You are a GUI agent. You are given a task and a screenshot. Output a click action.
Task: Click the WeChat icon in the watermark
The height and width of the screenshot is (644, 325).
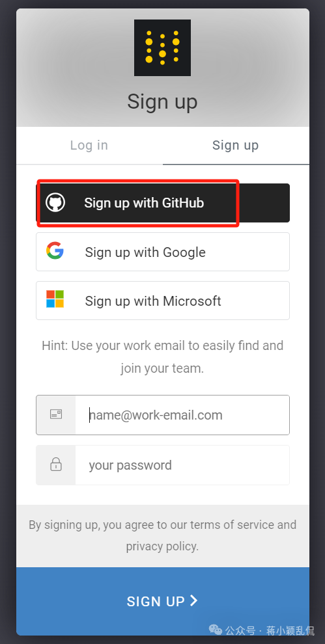coord(216,630)
